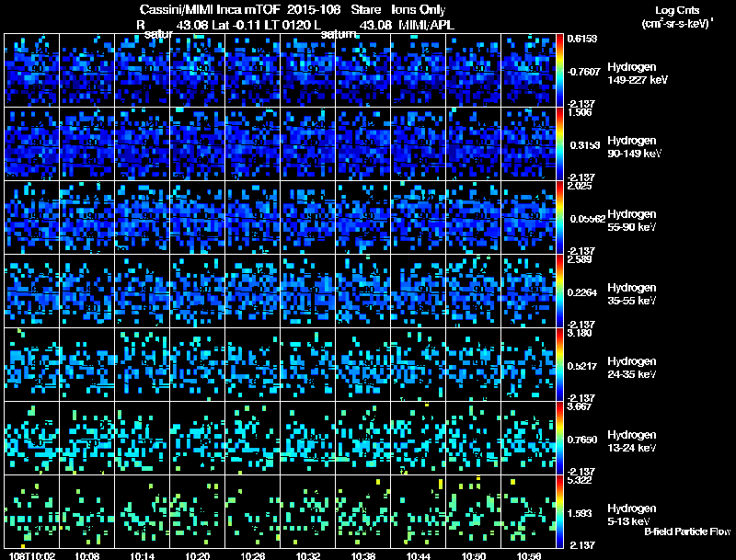Viewport: 736px width, 560px height.
Task: Click the colorbar maximum value '3.667'
Action: click(580, 407)
